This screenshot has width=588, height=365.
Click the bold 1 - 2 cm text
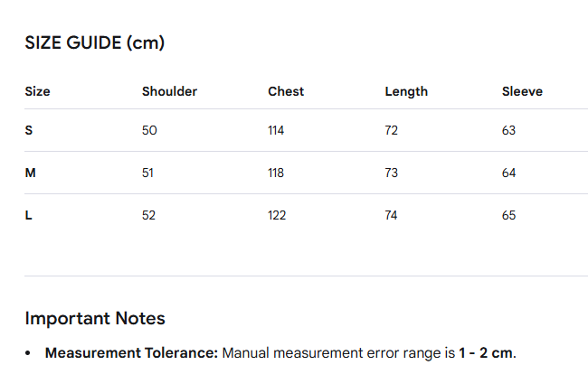click(488, 353)
